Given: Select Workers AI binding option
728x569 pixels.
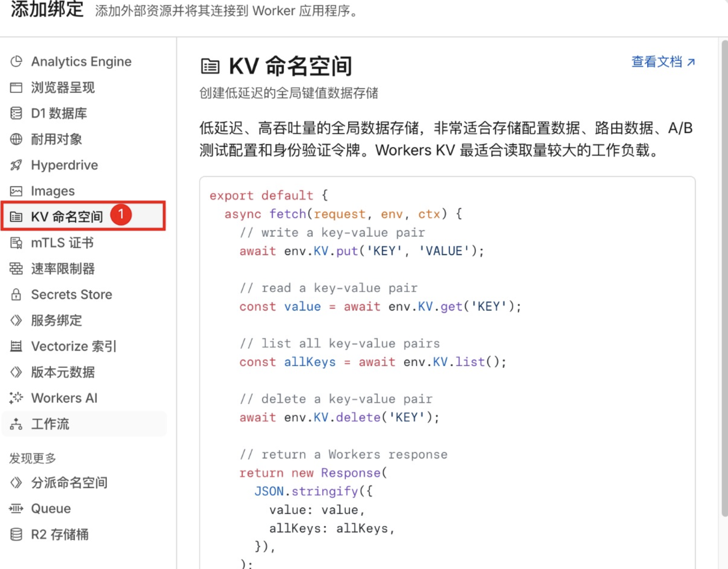Looking at the screenshot, I should (x=84, y=398).
